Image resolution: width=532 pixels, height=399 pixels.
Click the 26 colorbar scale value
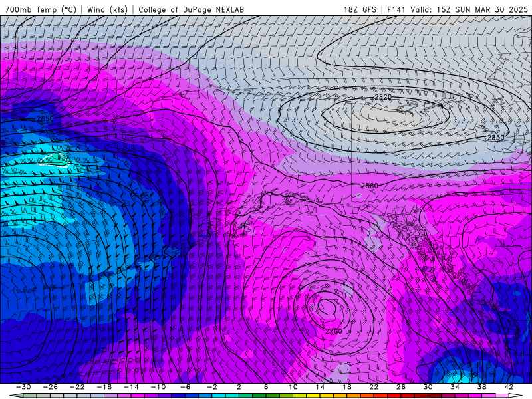pyautogui.click(x=401, y=387)
